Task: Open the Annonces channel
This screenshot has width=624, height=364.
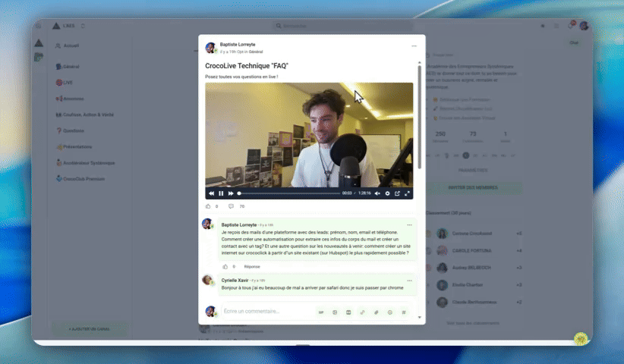Action: pos(70,99)
